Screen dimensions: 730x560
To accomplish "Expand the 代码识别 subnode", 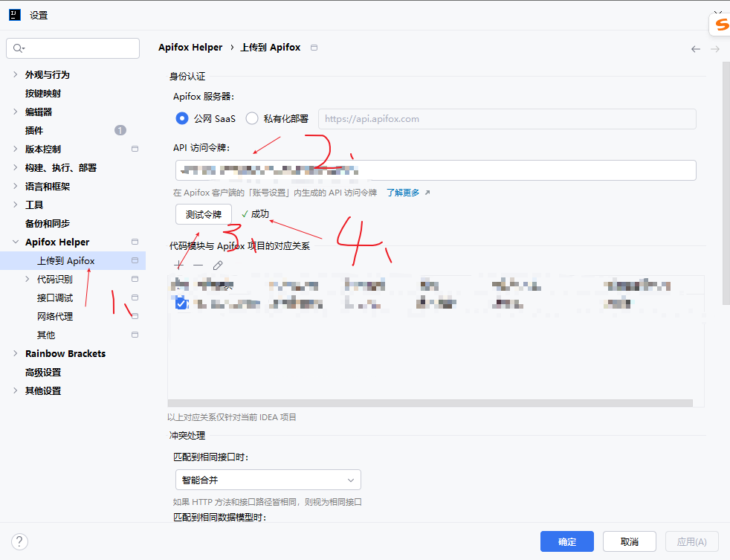I will (x=27, y=279).
